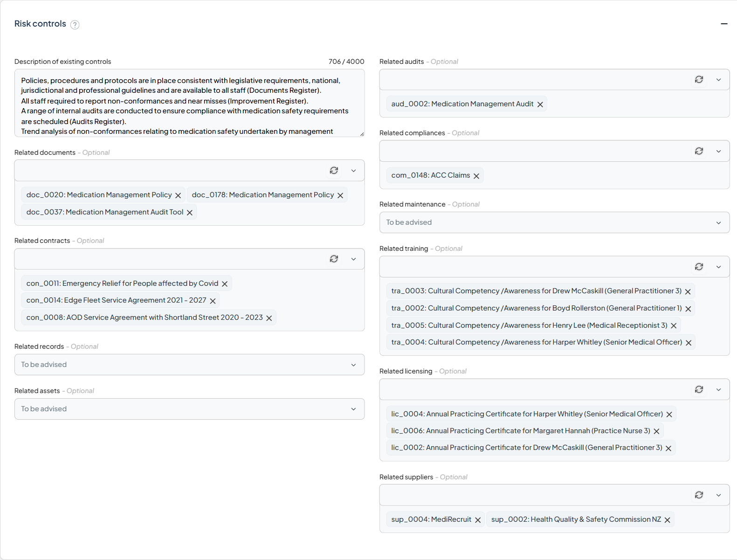Remove lic_0004 Harper Whitley certificate tag
Image resolution: width=737 pixels, height=560 pixels.
point(669,415)
